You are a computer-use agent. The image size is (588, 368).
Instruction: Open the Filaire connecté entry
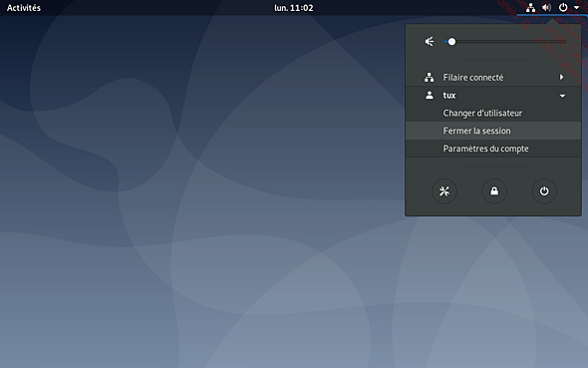click(x=493, y=77)
